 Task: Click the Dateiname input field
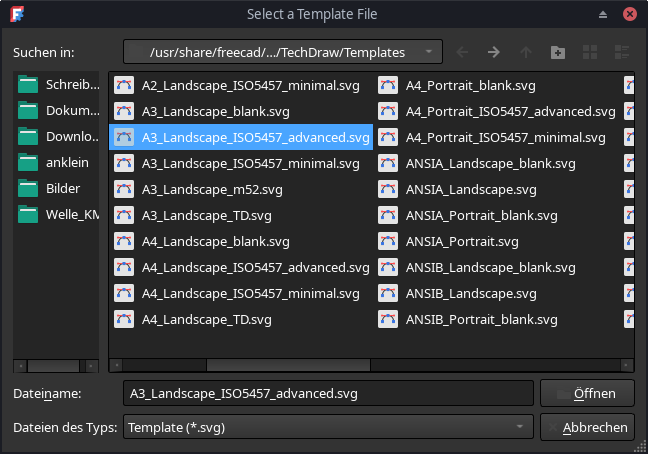coord(328,393)
